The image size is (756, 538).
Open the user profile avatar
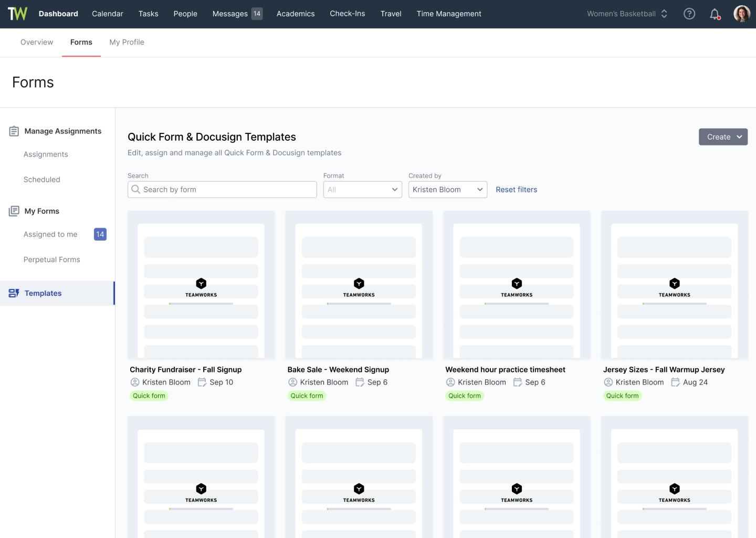pyautogui.click(x=742, y=14)
